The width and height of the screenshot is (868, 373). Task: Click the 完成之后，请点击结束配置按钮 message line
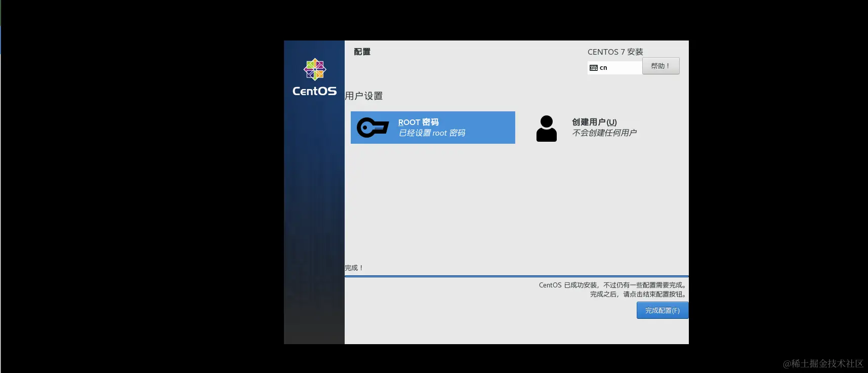click(x=638, y=294)
